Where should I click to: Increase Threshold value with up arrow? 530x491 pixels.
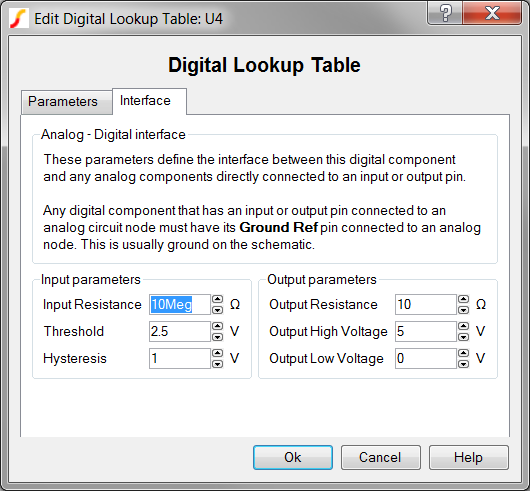(x=217, y=326)
